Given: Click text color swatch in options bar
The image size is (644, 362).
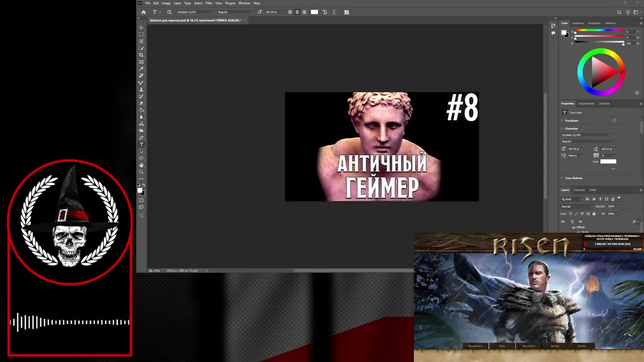Looking at the screenshot, I should (x=314, y=12).
